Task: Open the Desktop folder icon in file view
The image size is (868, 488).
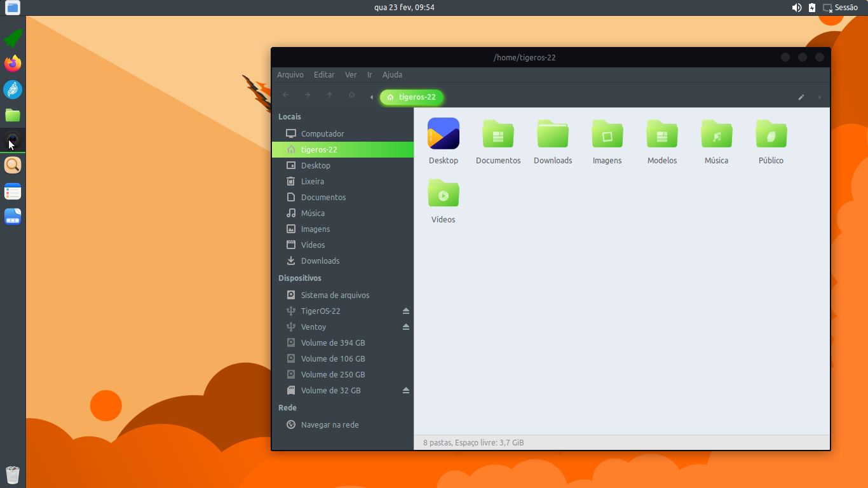Action: pos(444,133)
